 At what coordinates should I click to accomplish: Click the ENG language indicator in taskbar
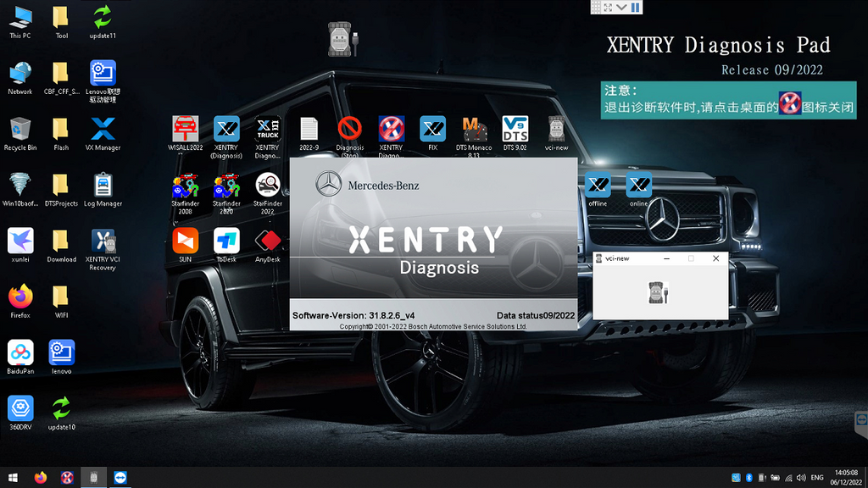818,478
